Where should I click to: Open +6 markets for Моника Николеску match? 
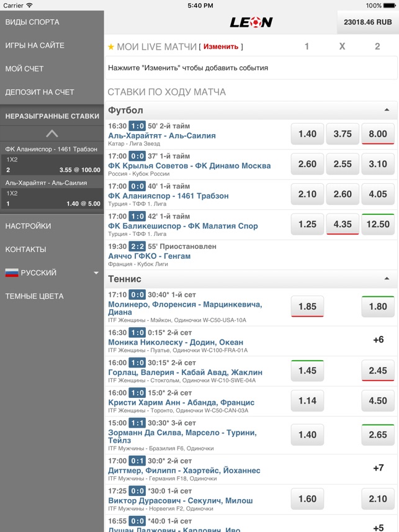[379, 340]
